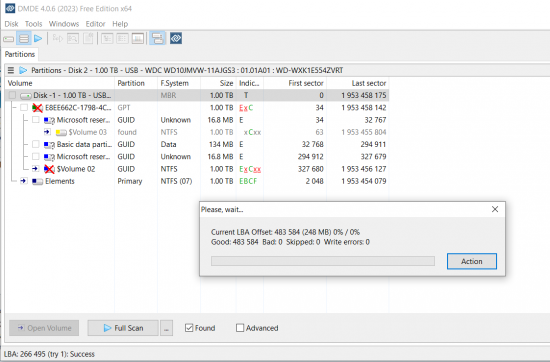Click partition icon of Microsoft reser.. at sector 34
Screen dimensions: 550x362
pyautogui.click(x=49, y=120)
